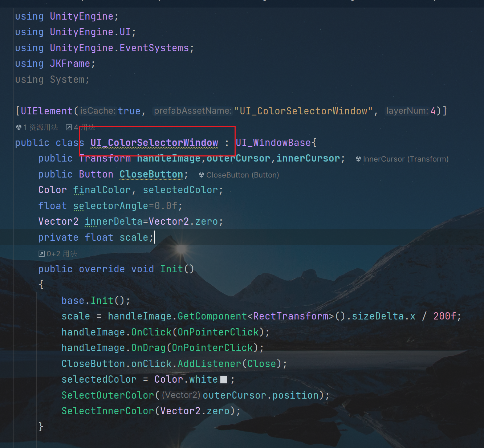Click the GetComponent method call
The image size is (484, 448).
pos(212,316)
